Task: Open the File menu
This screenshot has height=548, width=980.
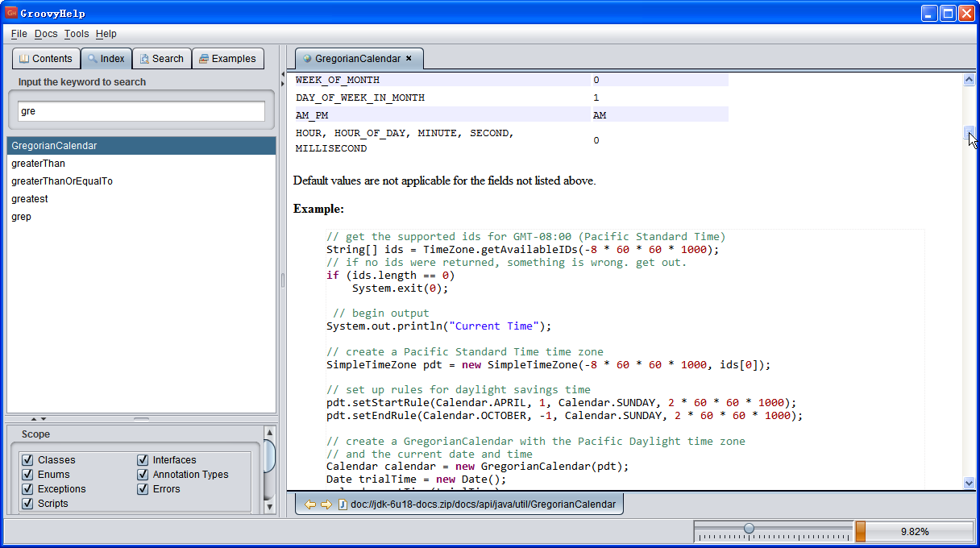Action: [19, 34]
